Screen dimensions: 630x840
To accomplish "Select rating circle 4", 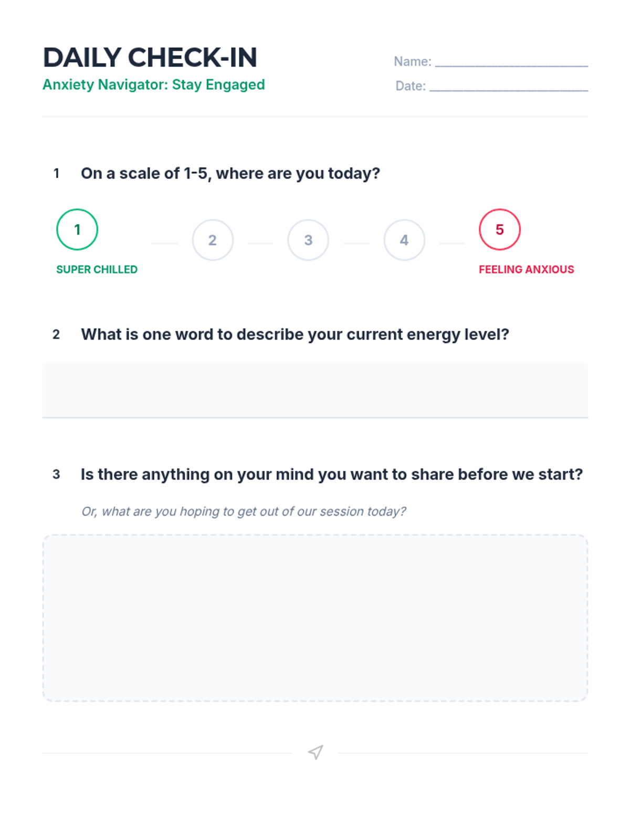I will point(404,240).
